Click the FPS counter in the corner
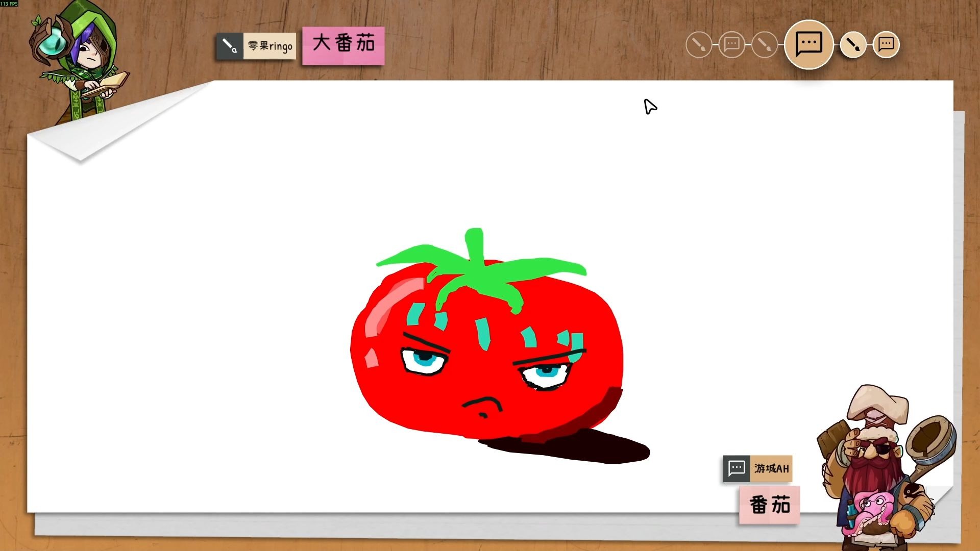980x551 pixels. click(9, 4)
